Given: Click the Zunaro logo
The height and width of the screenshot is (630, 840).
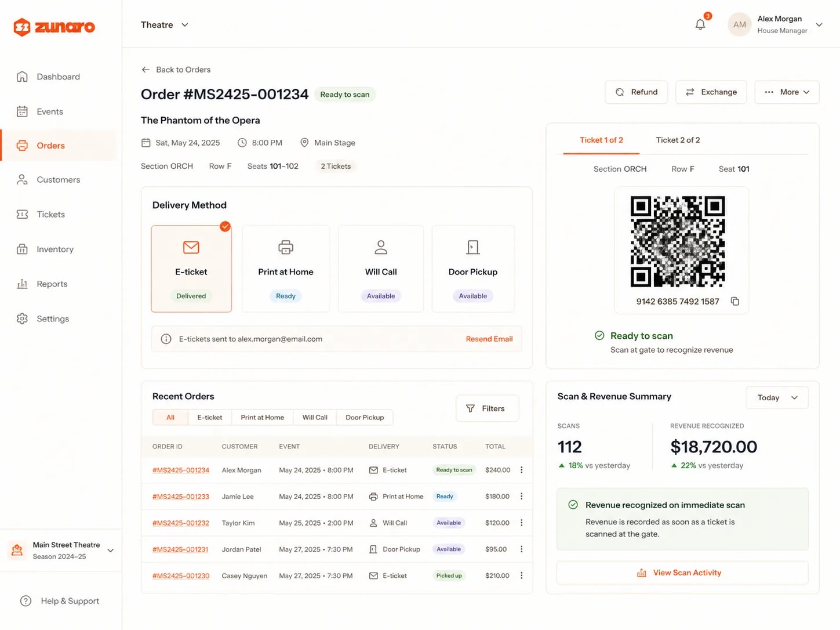Looking at the screenshot, I should tap(54, 27).
